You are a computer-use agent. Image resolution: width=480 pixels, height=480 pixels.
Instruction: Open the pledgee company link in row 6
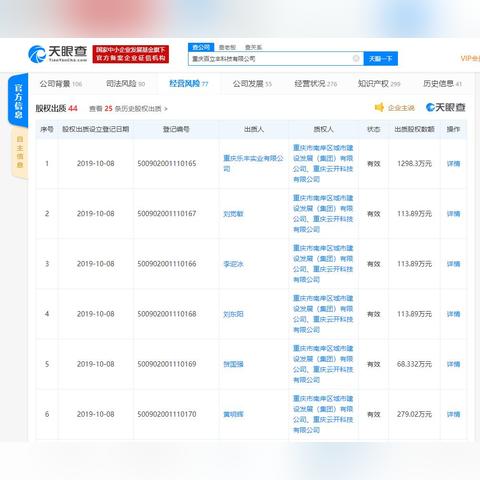pyautogui.click(x=323, y=414)
